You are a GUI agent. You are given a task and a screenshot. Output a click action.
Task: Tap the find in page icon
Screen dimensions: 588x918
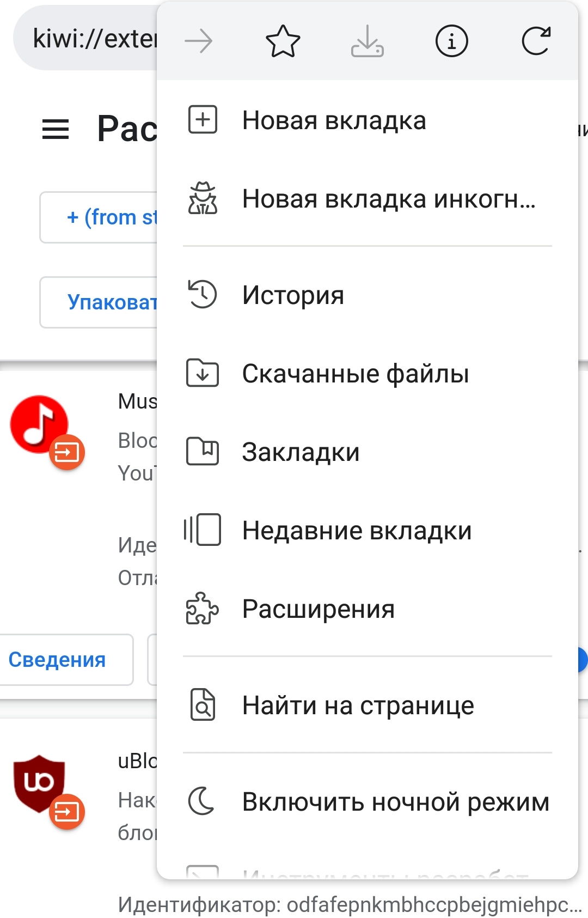click(203, 705)
